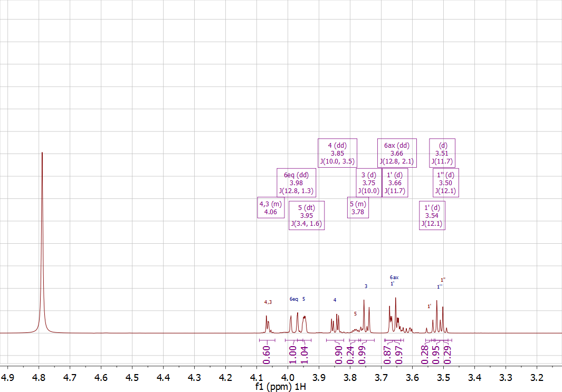
Task: Click the 1.00 integral value label
Action: pos(293,355)
